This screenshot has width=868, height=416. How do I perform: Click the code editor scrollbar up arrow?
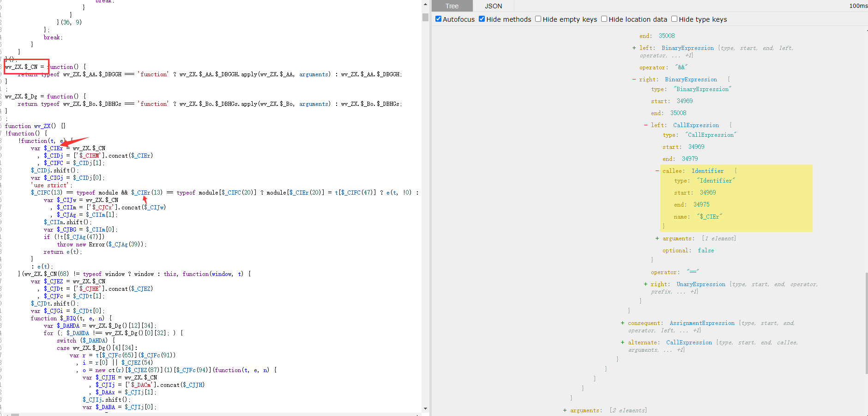[425, 4]
